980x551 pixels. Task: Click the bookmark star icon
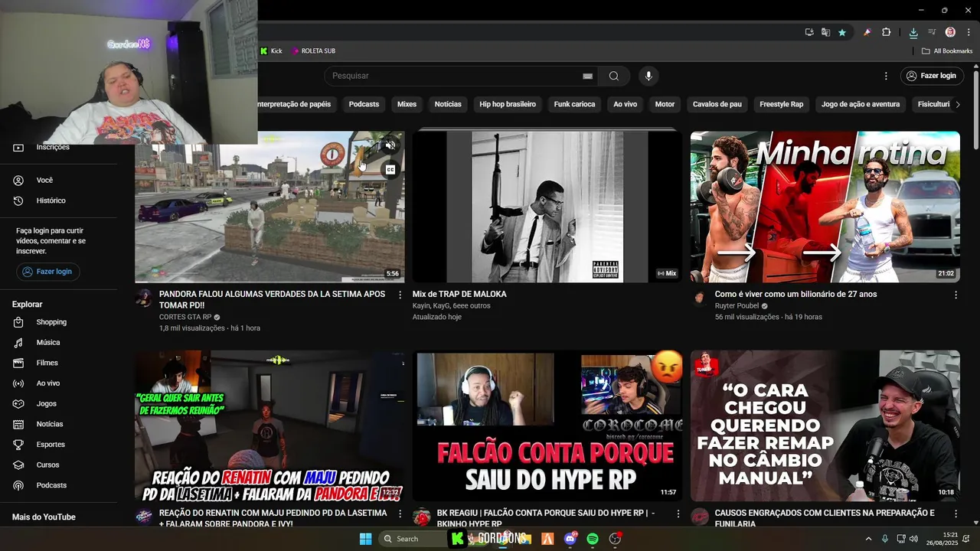(842, 32)
